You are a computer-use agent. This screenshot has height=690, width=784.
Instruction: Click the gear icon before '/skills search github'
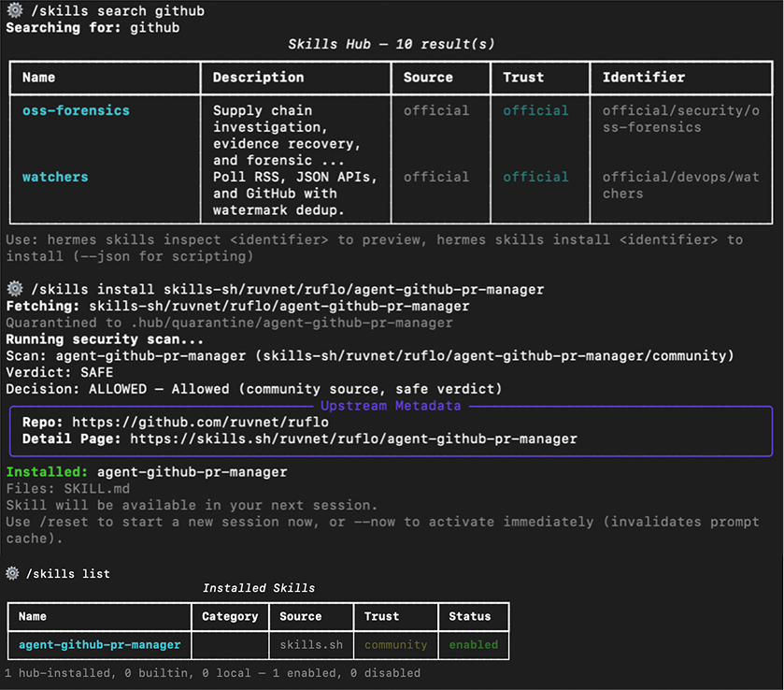click(15, 10)
